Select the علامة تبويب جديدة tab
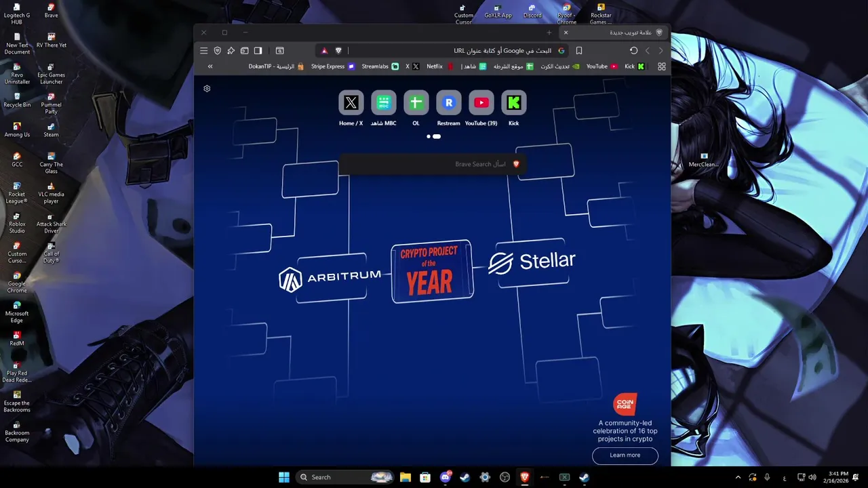Viewport: 868px width, 488px height. point(614,33)
